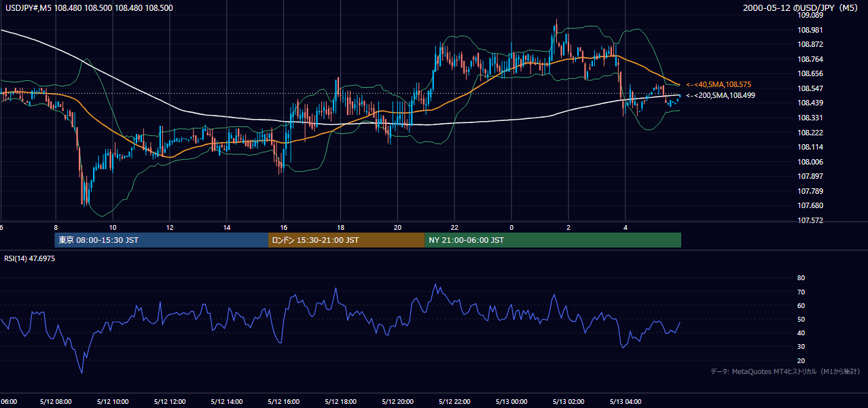Click the 5/12 08:00 date label
868x408 pixels.
click(x=56, y=402)
